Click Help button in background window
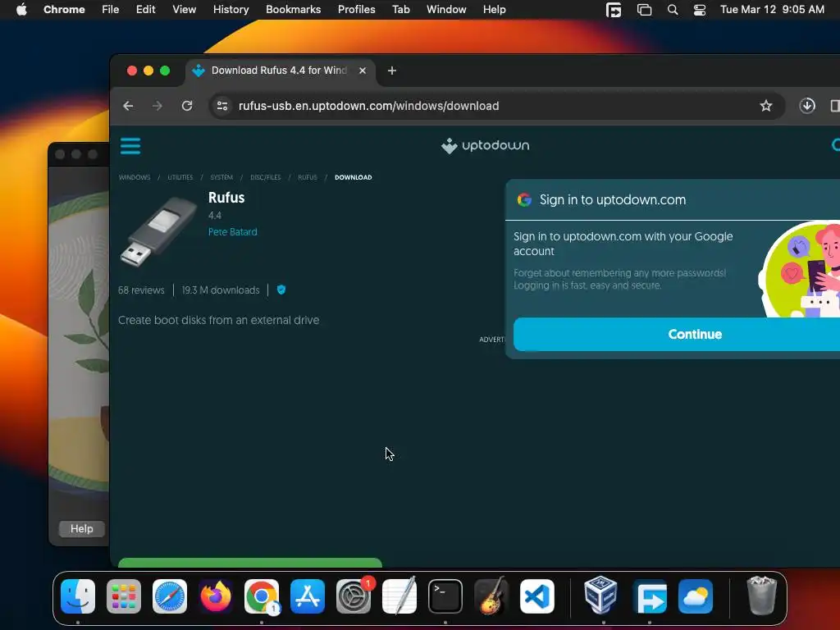The width and height of the screenshot is (840, 630). (x=81, y=529)
